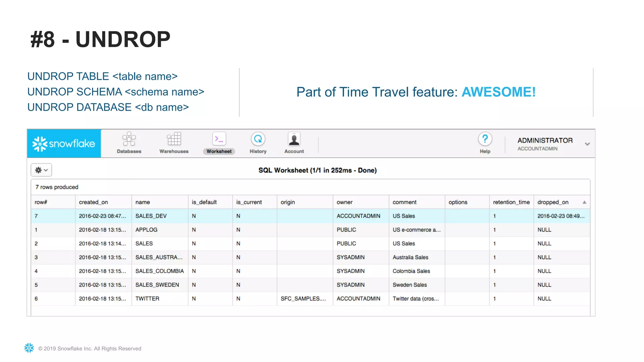Sort by the created_on column header
This screenshot has height=362, width=644.
pos(103,202)
